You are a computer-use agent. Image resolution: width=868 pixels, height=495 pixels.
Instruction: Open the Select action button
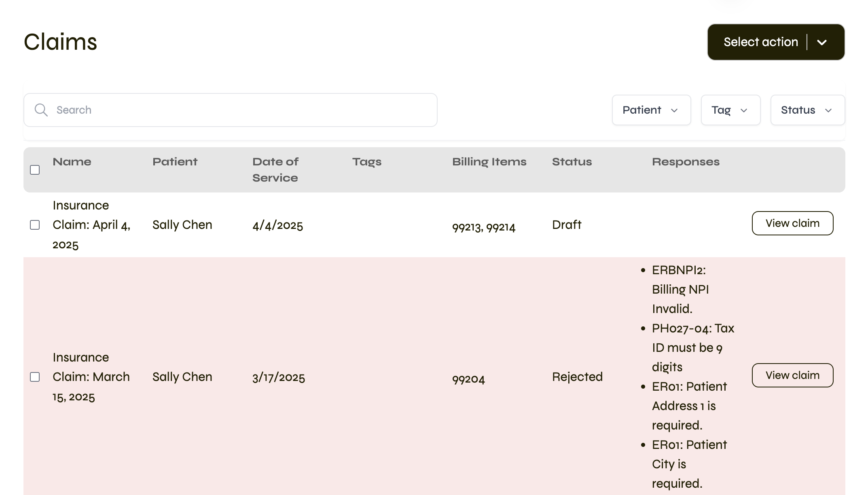pyautogui.click(x=776, y=42)
